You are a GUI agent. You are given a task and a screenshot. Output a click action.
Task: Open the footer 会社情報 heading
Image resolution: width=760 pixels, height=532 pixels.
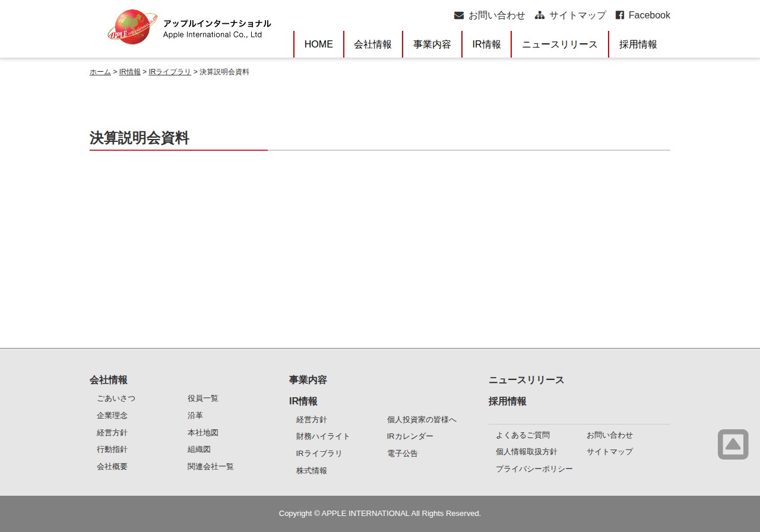tap(109, 380)
